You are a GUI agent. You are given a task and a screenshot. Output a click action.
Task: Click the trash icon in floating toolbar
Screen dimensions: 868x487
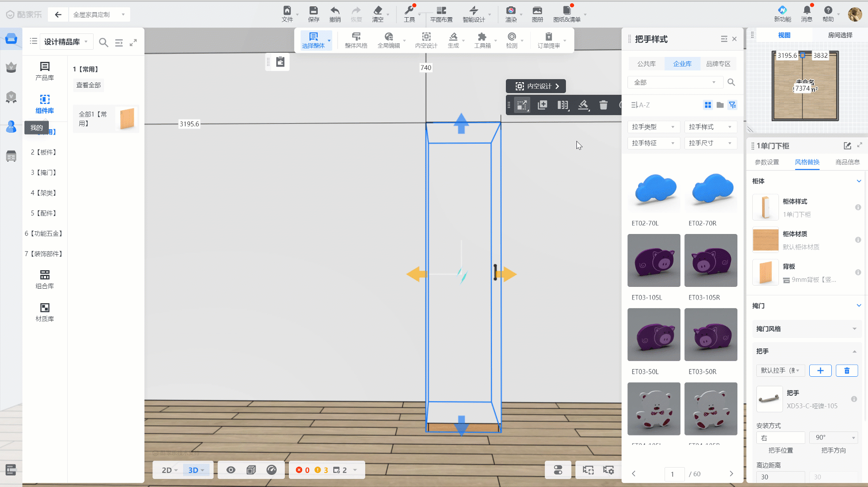pyautogui.click(x=603, y=105)
